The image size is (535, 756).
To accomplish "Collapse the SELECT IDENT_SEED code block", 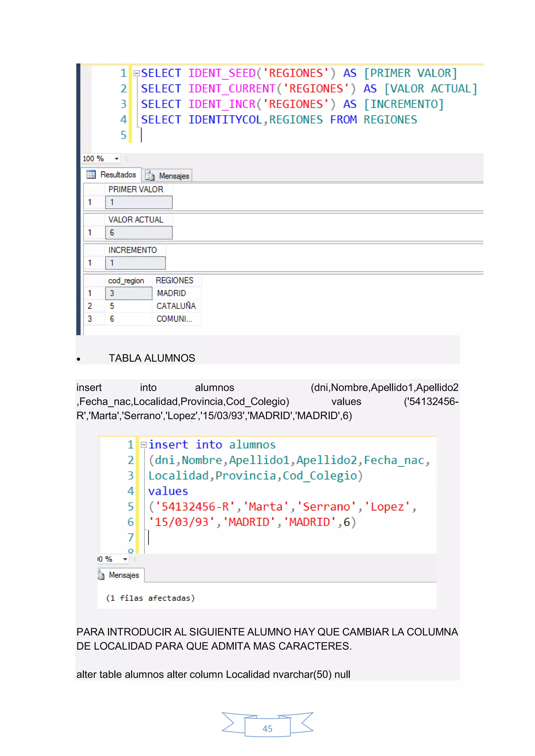I will coord(136,73).
